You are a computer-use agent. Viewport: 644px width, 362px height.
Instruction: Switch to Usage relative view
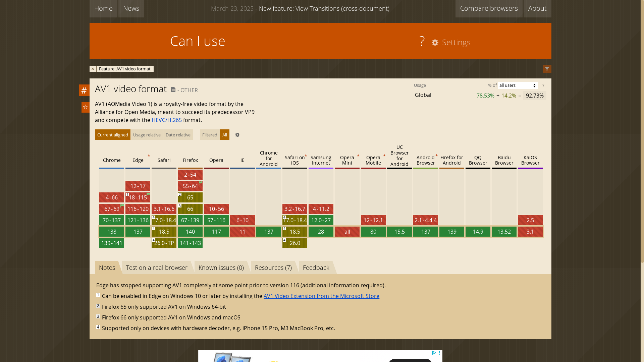pyautogui.click(x=147, y=135)
